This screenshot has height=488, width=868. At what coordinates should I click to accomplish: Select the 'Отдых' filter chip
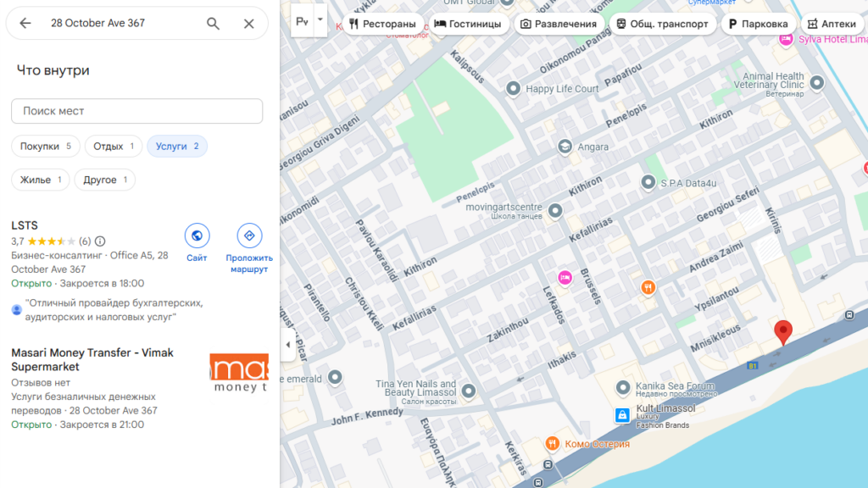coord(114,146)
